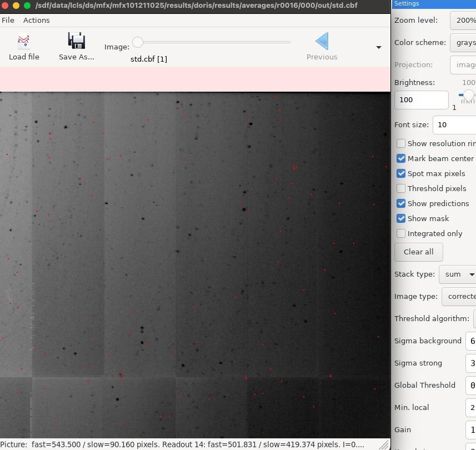The image size is (476, 450).
Task: Click the Brightness value input field
Action: coord(421,100)
